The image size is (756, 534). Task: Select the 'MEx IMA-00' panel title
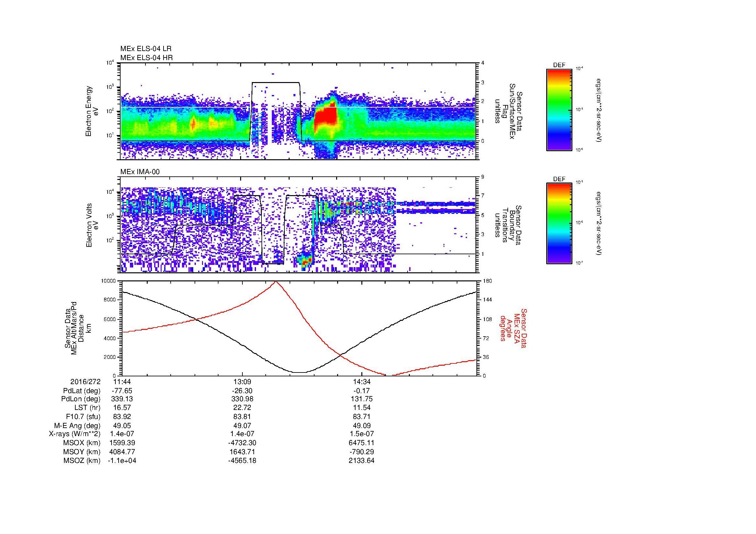(140, 172)
